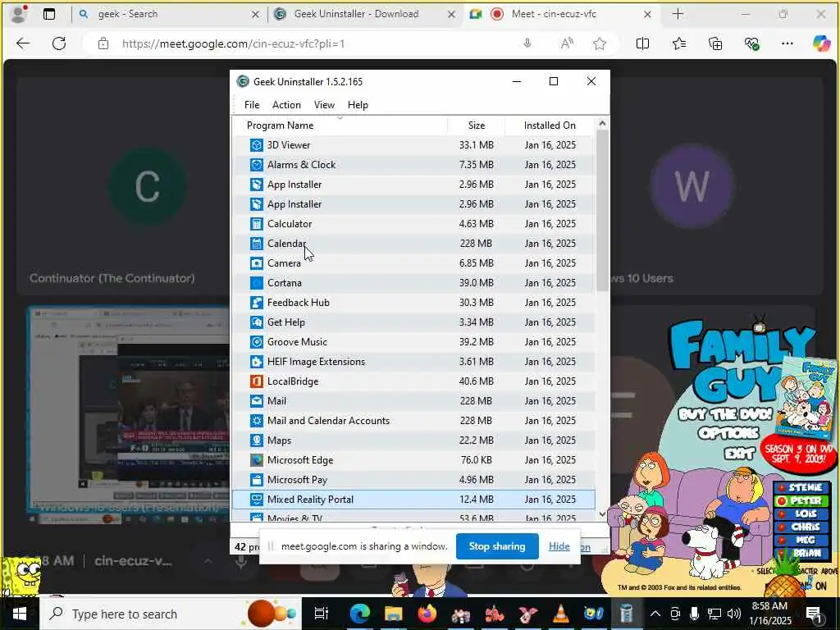Select Peter in Family Guy character list
The height and width of the screenshot is (630, 840).
click(801, 501)
